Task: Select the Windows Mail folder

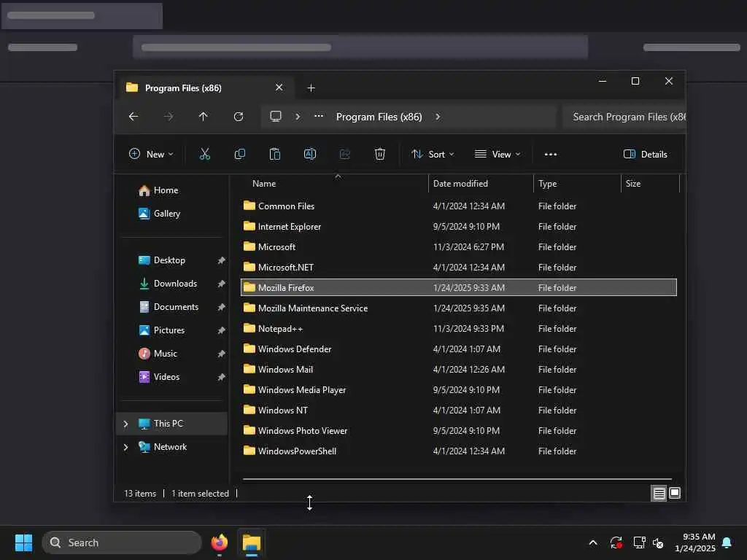Action: 459,370
